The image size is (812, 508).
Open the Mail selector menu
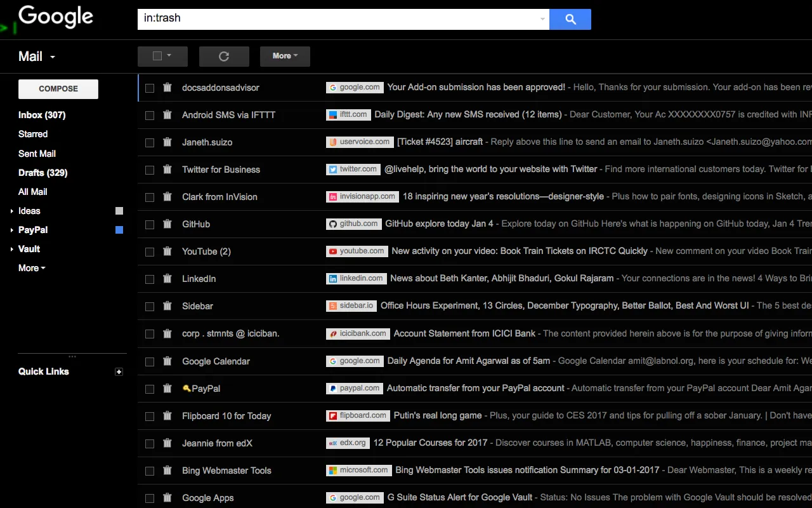36,56
